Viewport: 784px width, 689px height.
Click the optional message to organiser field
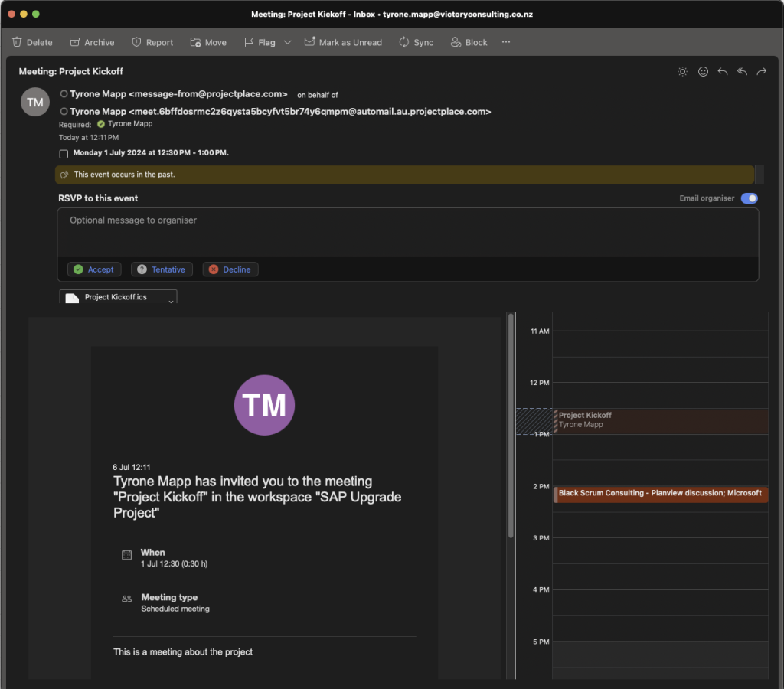(407, 230)
